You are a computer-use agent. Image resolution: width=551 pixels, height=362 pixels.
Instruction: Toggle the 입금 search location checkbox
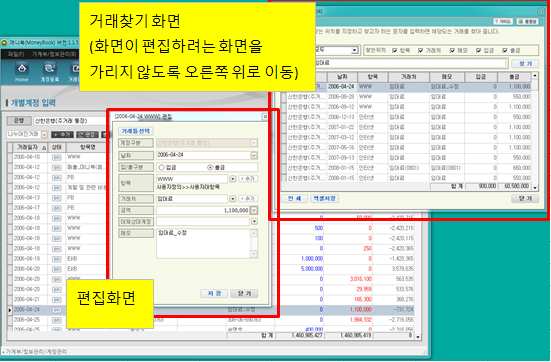(x=479, y=51)
